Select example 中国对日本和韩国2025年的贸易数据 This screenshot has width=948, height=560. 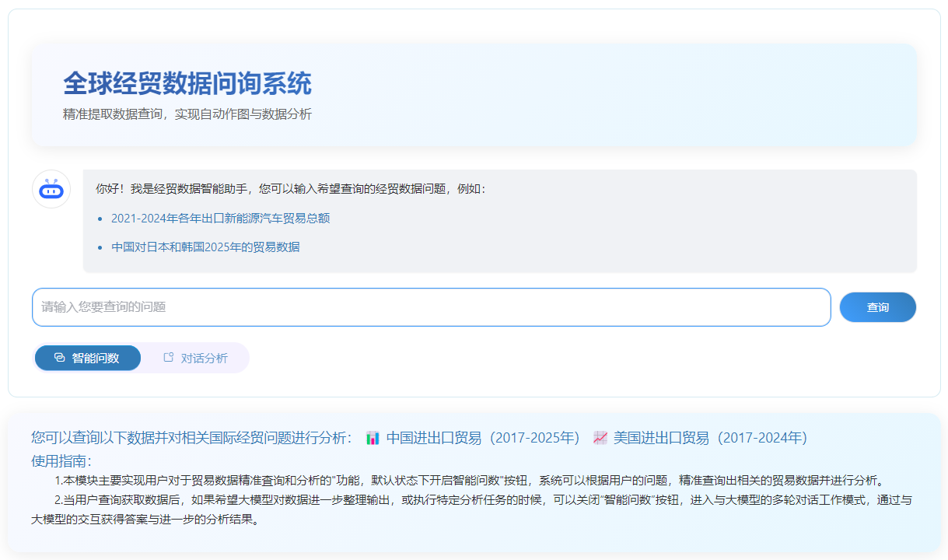pos(205,247)
